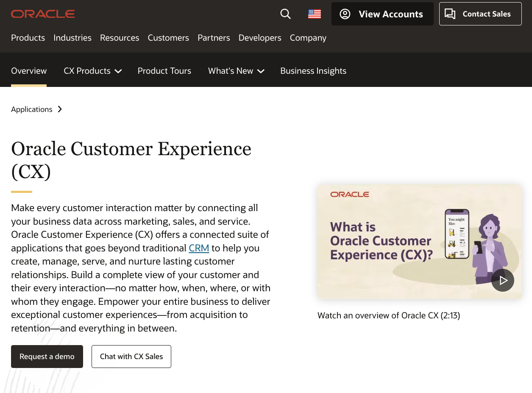The width and height of the screenshot is (532, 393).
Task: Play the Oracle CX overview video
Action: tap(503, 280)
